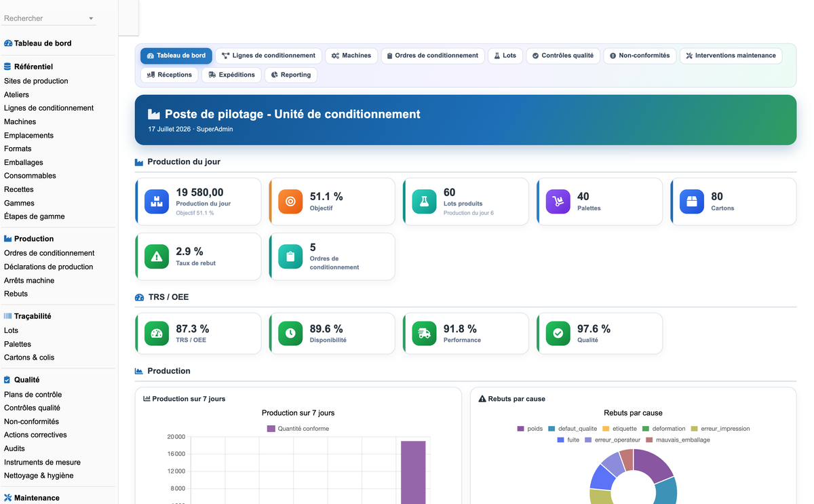Toggle the Quantité conforme legend swatch
814x504 pixels.
(271, 429)
